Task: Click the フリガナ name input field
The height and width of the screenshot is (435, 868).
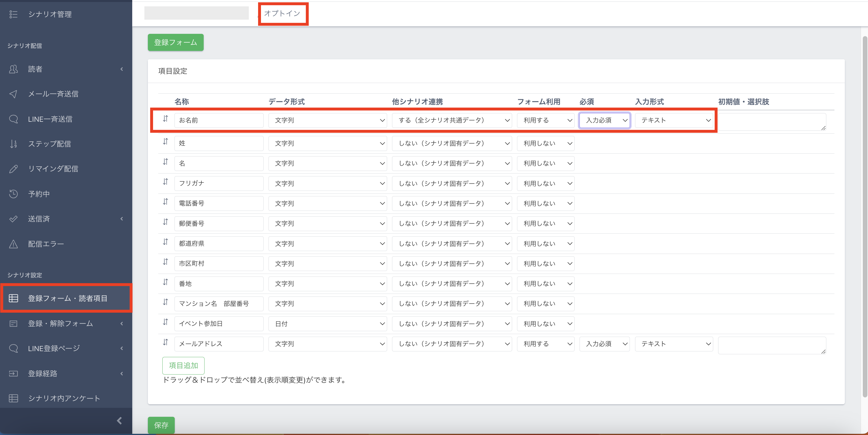Action: pyautogui.click(x=219, y=183)
